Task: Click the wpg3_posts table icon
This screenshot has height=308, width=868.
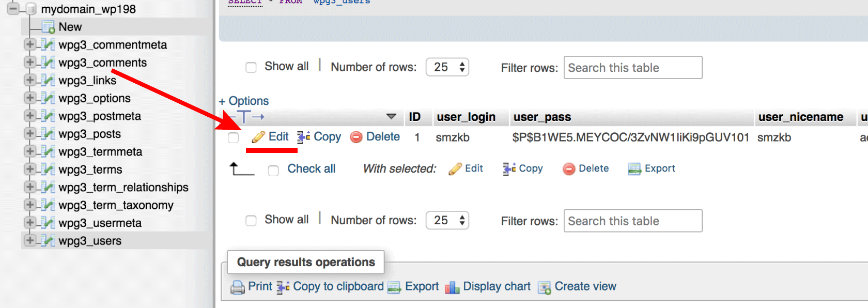Action: pyautogui.click(x=48, y=134)
